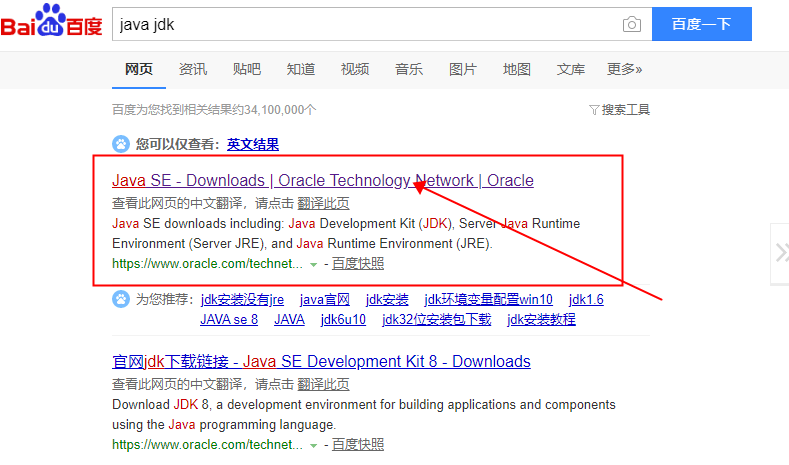The width and height of the screenshot is (789, 465).
Task: Select the 视频 tab
Action: [355, 69]
